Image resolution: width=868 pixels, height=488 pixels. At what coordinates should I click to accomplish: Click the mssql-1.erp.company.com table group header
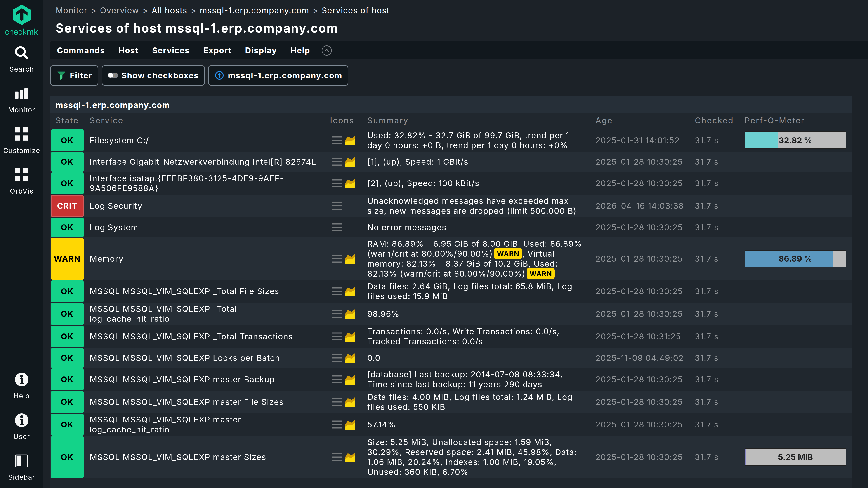tap(113, 105)
